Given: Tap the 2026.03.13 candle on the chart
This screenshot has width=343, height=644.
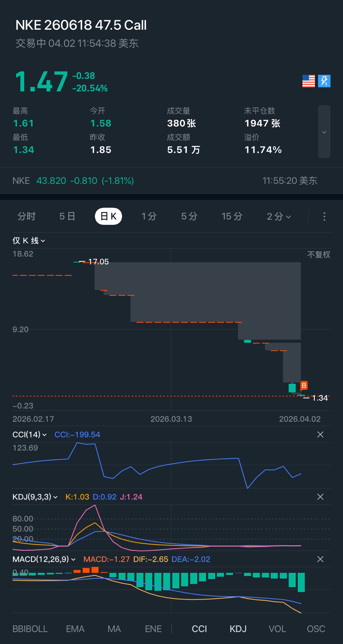Looking at the screenshot, I should click(x=171, y=322).
